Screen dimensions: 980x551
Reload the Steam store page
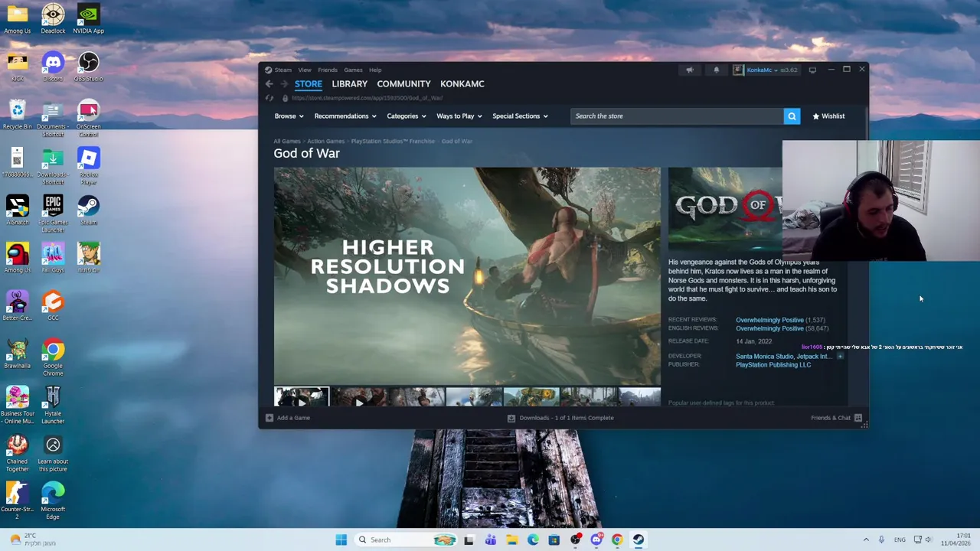click(269, 98)
